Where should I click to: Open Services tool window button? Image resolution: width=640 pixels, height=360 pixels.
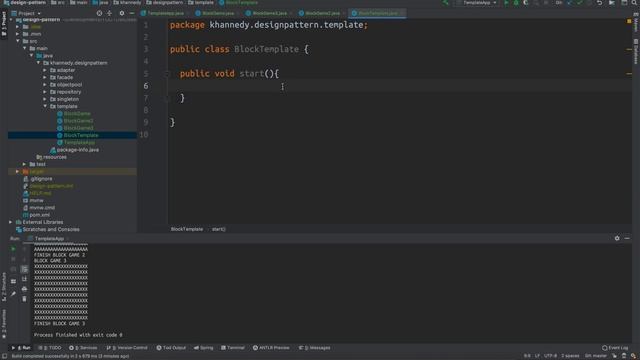coord(83,348)
